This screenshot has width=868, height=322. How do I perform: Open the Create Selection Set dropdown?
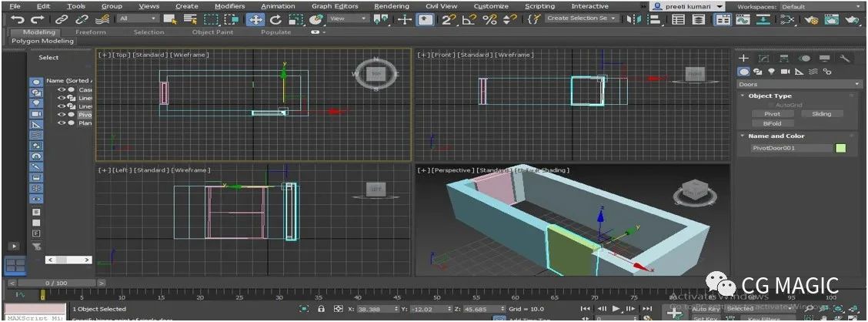[582, 18]
